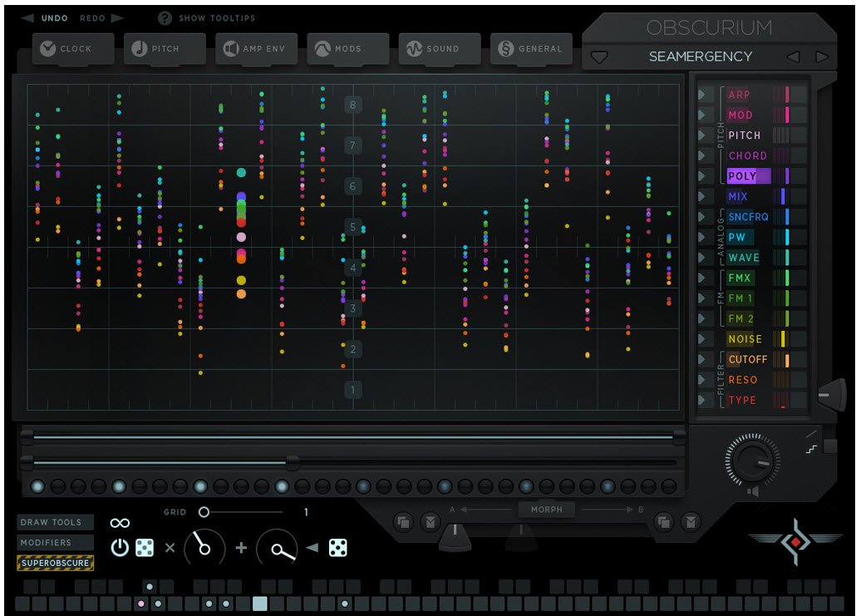This screenshot has width=856, height=616.
Task: Toggle the upper-row pad containing a dot
Action: [x=150, y=587]
